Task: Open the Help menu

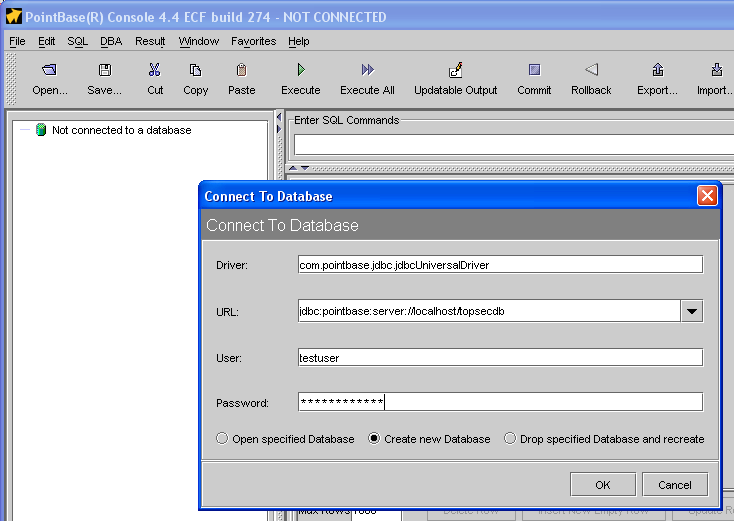Action: [299, 42]
